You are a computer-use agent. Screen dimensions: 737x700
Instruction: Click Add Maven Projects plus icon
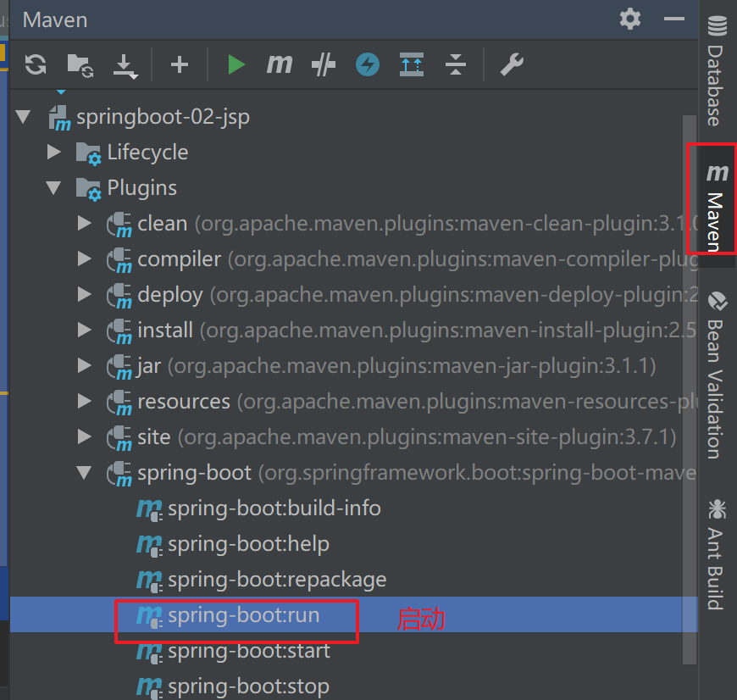click(180, 64)
